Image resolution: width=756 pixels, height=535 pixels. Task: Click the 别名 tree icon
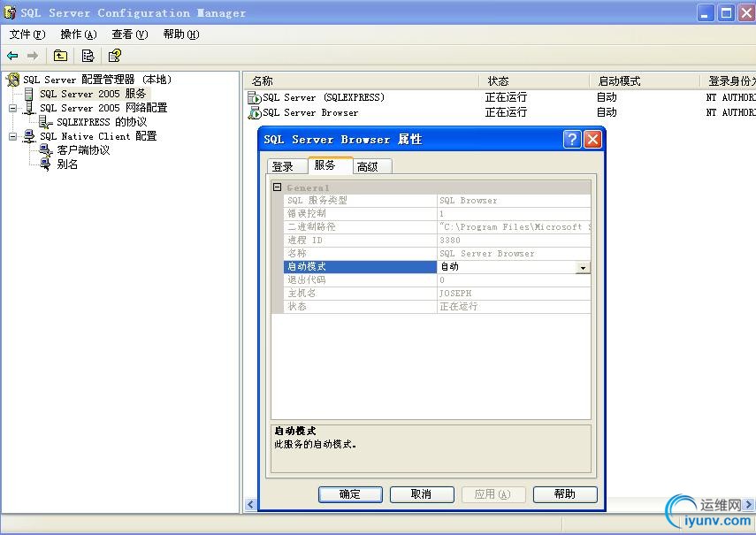pyautogui.click(x=46, y=164)
